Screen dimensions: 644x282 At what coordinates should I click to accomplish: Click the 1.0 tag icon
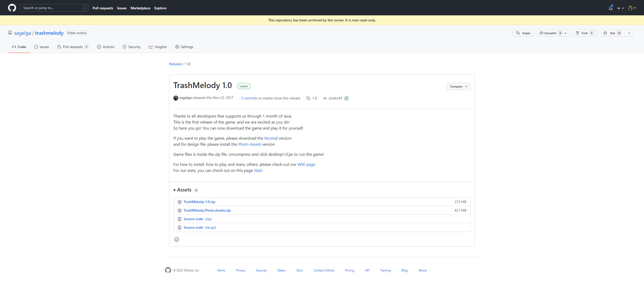point(308,98)
